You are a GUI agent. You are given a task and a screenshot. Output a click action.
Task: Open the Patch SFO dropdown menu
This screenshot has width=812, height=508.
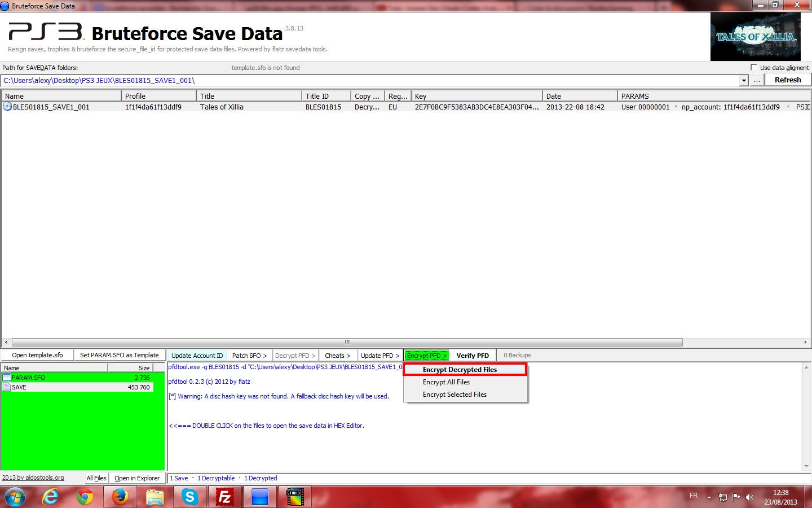249,356
